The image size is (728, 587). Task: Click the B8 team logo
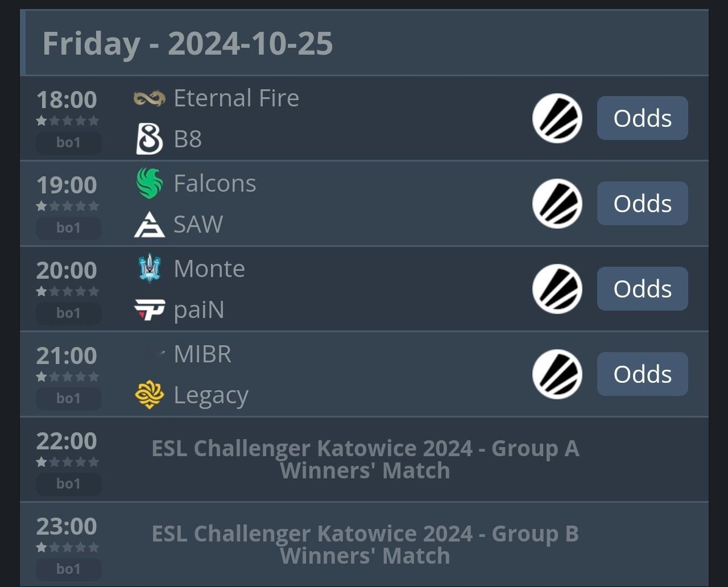[150, 139]
